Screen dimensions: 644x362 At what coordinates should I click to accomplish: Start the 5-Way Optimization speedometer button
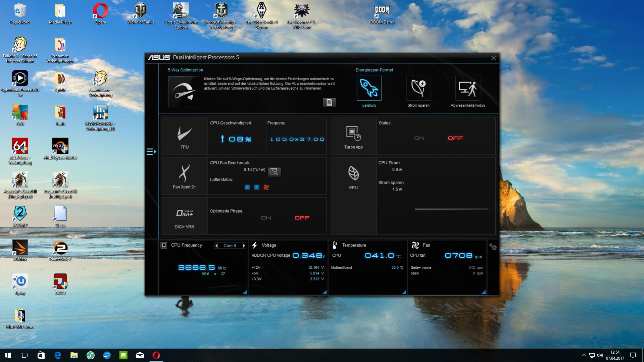[x=184, y=92]
